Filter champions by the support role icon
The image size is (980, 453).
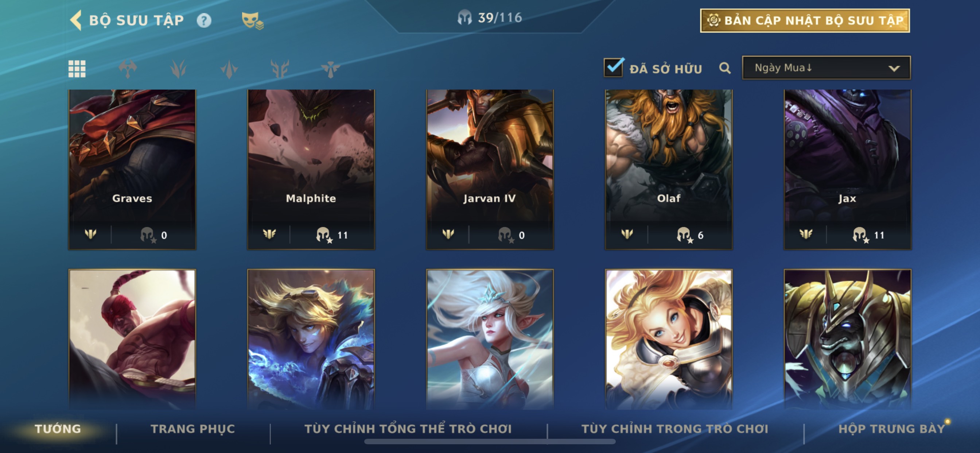330,69
